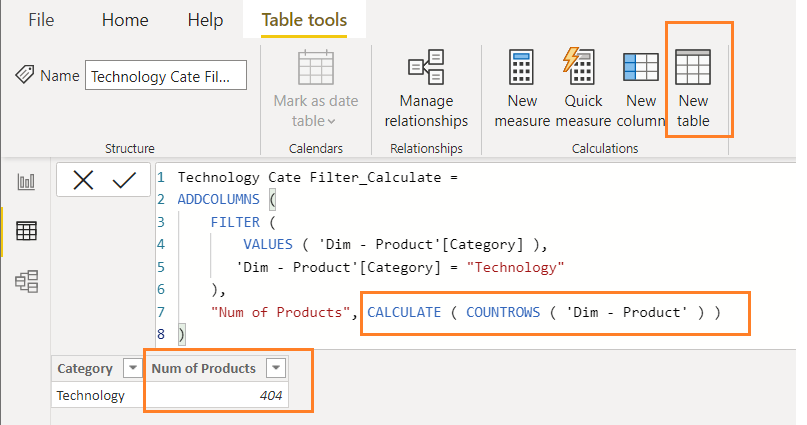Open the File menu
This screenshot has width=807, height=425.
[x=41, y=20]
